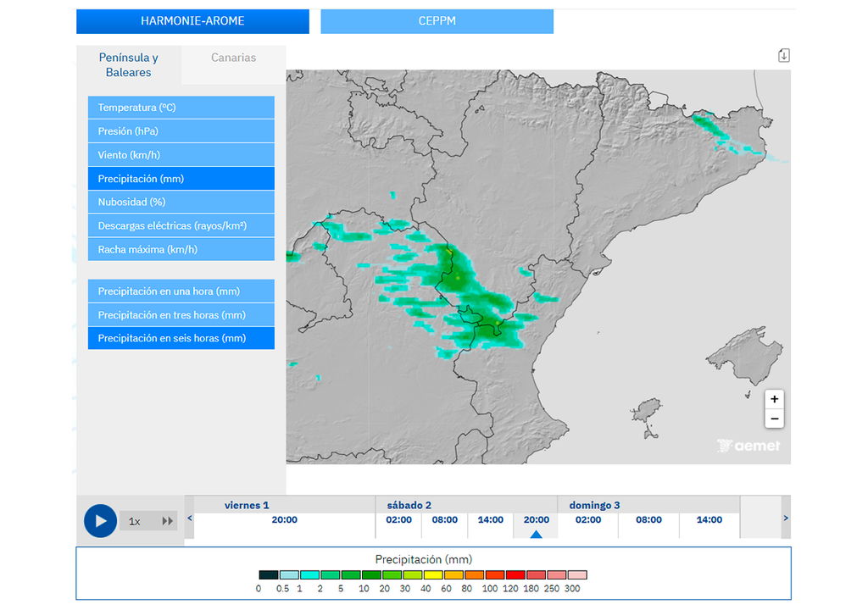Click the 'viernes 1' day label
The height and width of the screenshot is (610, 868).
click(247, 505)
